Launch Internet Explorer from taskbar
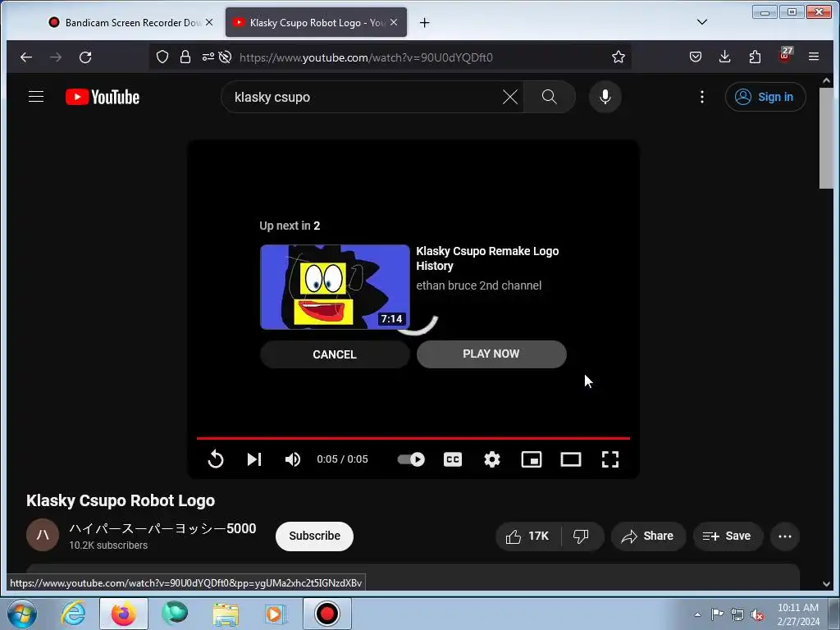Image resolution: width=840 pixels, height=630 pixels. (x=73, y=614)
